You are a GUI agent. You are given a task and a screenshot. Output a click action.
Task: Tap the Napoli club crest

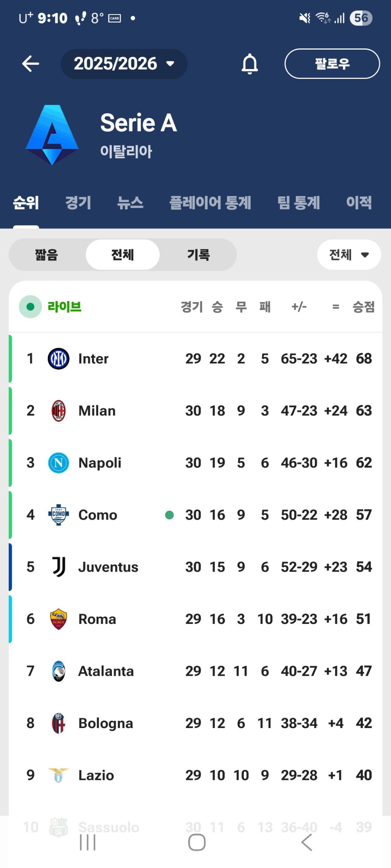pyautogui.click(x=58, y=463)
